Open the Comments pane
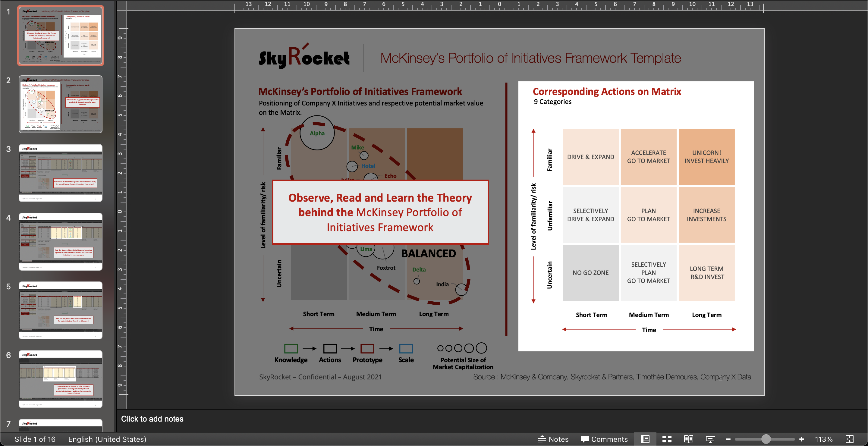 tap(604, 439)
